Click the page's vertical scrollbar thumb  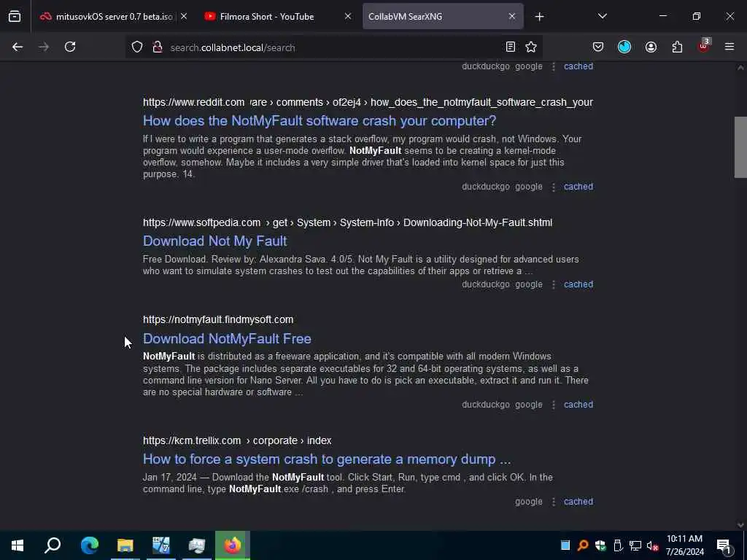click(740, 147)
